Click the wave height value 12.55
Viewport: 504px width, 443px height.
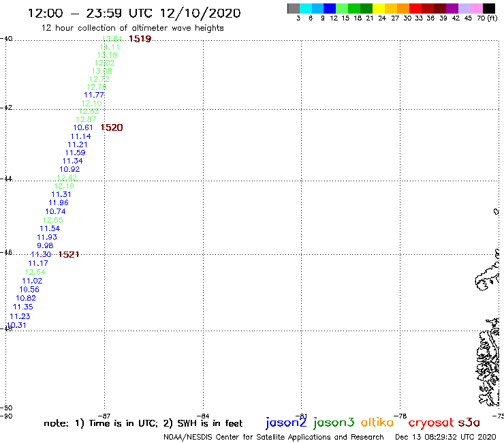(53, 220)
